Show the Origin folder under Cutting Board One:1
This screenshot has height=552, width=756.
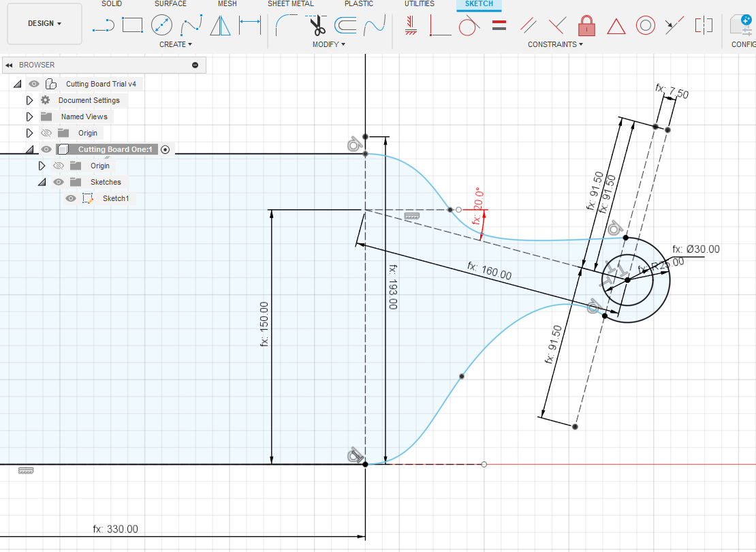[x=59, y=165]
